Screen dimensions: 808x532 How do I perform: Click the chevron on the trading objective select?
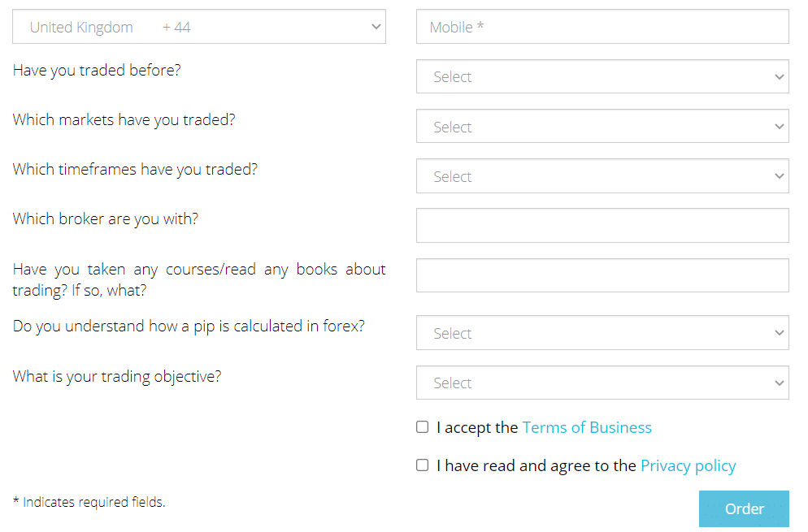780,383
